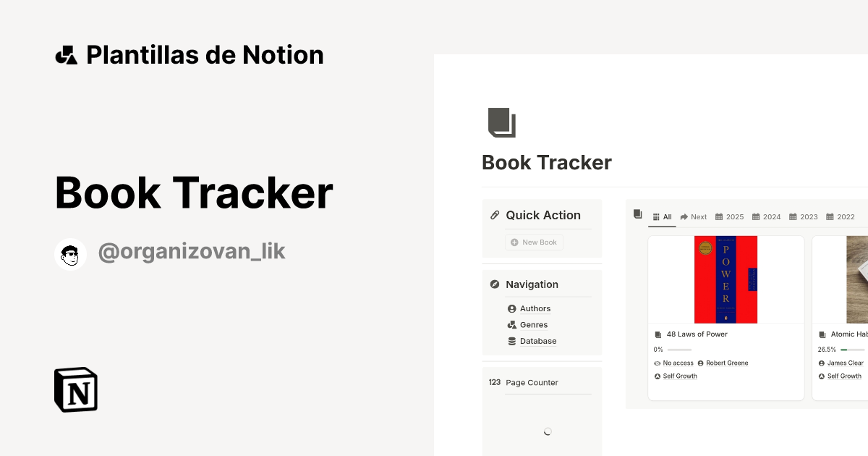The width and height of the screenshot is (868, 456).
Task: Click the Genres category icon
Action: coord(511,324)
